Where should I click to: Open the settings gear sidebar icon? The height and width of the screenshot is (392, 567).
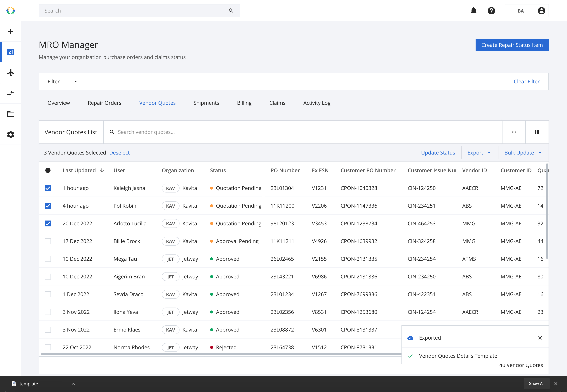pos(11,135)
